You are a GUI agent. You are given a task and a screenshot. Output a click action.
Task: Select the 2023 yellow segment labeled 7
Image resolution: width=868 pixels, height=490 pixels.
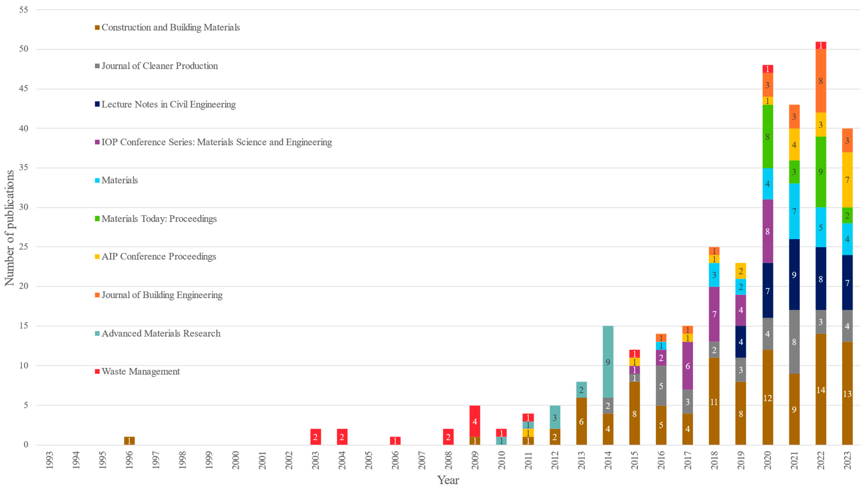[x=847, y=180]
